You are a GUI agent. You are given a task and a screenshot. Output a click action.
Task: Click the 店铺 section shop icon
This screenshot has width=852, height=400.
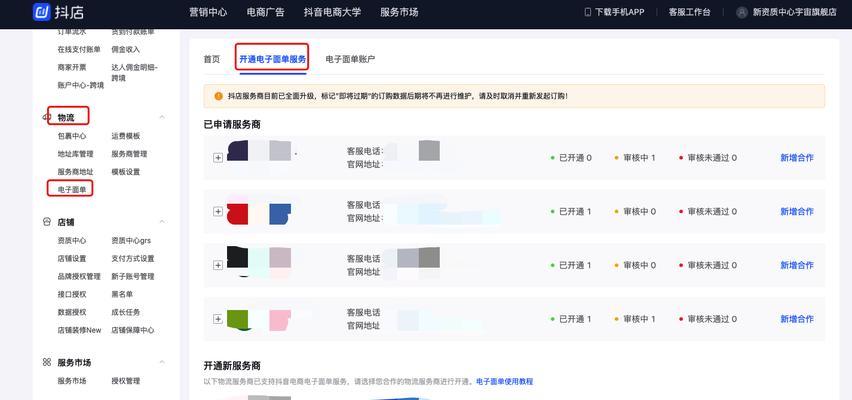tap(47, 222)
